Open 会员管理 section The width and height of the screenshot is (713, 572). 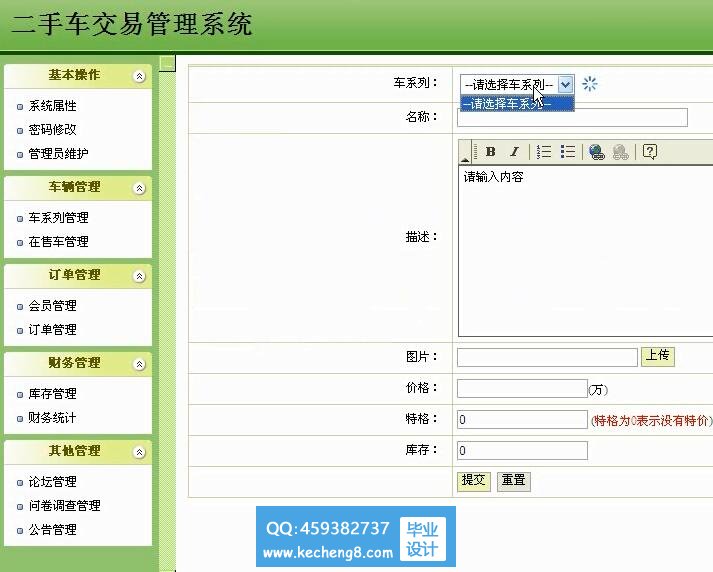(52, 306)
